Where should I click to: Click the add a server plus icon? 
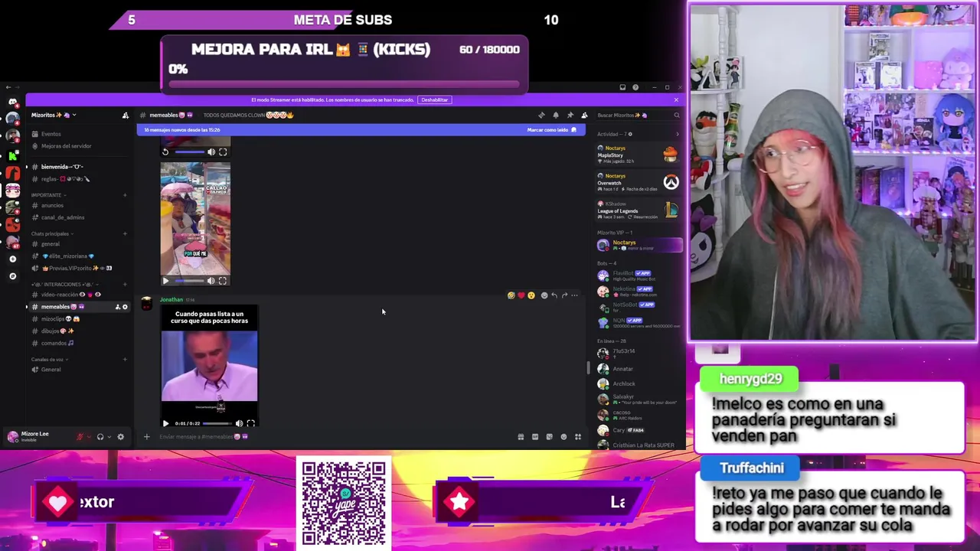point(12,259)
